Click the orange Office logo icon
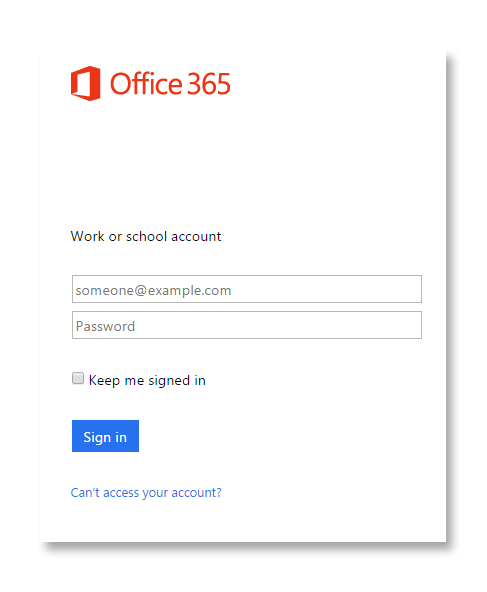This screenshot has height=592, width=487. (x=86, y=83)
